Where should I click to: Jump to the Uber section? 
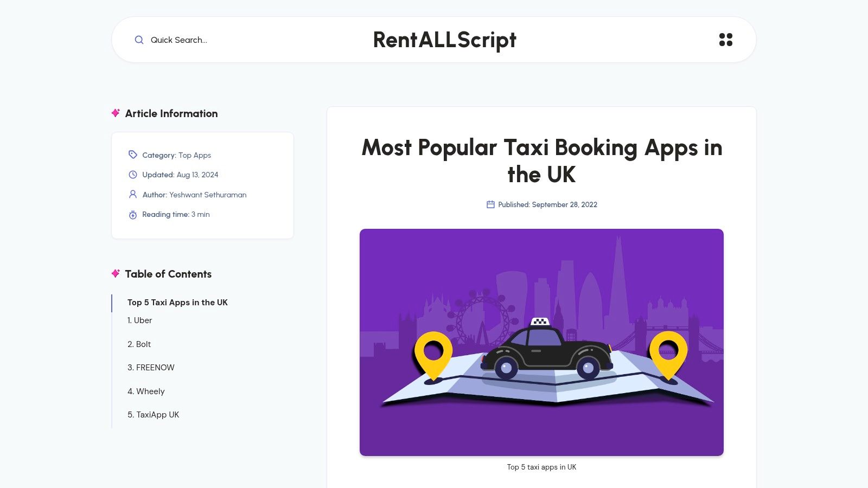click(x=140, y=320)
